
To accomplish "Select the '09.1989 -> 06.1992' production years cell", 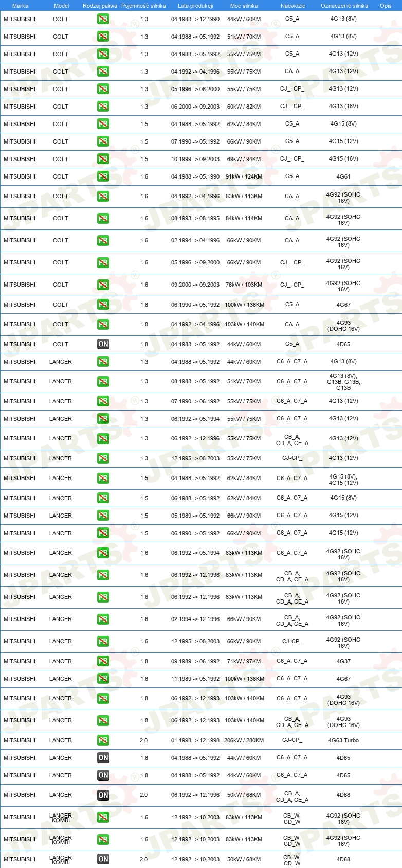I will (195, 661).
